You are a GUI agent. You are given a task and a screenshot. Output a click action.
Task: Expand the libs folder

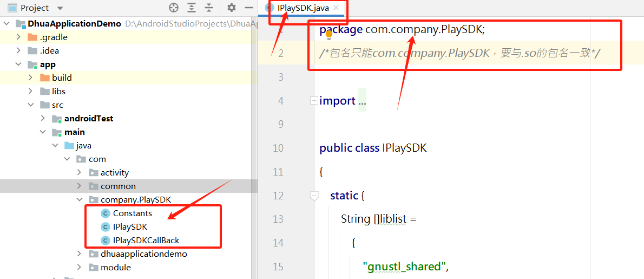(x=31, y=91)
